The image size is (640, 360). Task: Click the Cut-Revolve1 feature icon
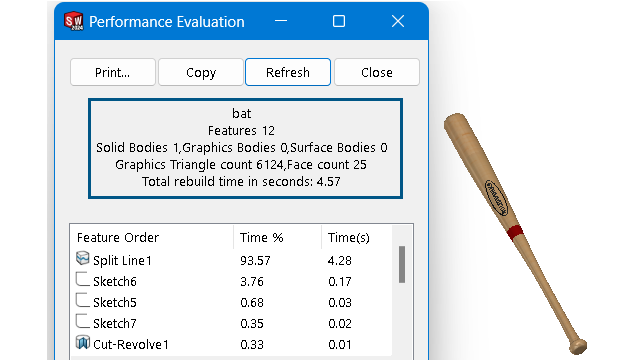[82, 343]
